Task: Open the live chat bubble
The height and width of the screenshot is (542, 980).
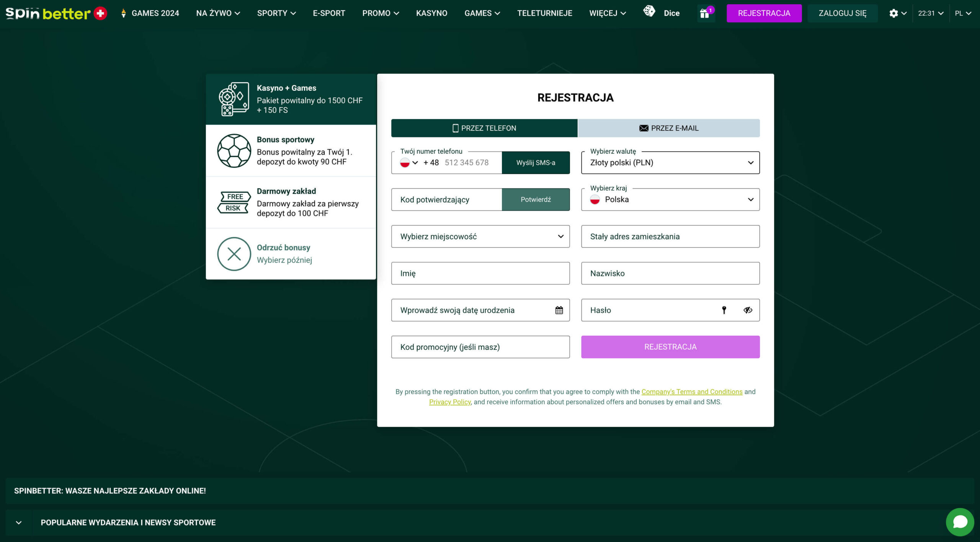Action: (x=960, y=521)
